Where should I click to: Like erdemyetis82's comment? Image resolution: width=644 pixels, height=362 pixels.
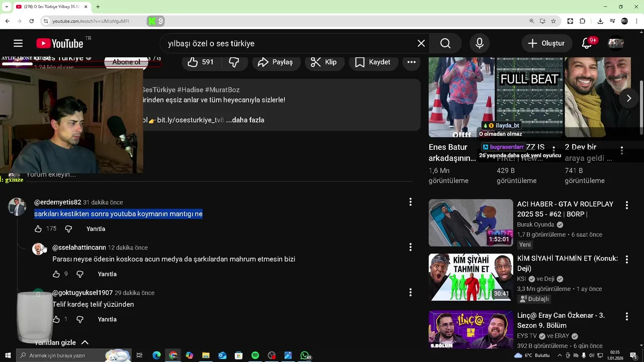coord(38,229)
